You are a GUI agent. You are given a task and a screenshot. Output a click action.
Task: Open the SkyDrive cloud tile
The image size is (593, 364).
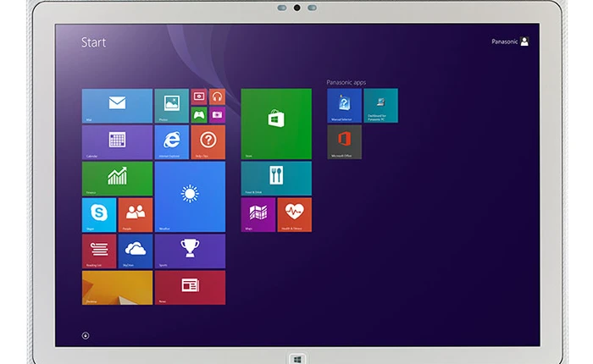[136, 251]
